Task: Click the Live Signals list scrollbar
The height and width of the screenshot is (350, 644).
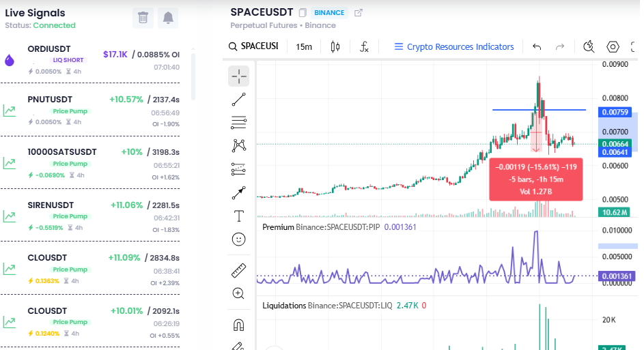Action: 193,76
